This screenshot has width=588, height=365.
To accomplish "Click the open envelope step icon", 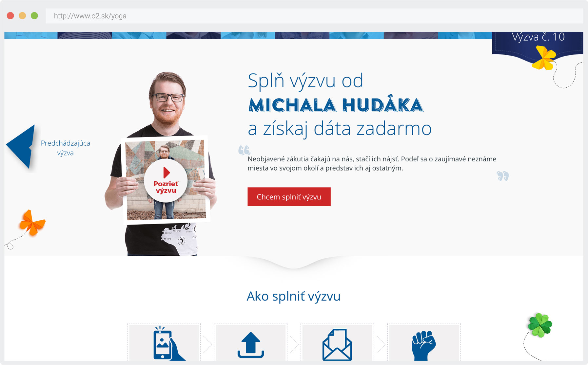I will pyautogui.click(x=337, y=345).
